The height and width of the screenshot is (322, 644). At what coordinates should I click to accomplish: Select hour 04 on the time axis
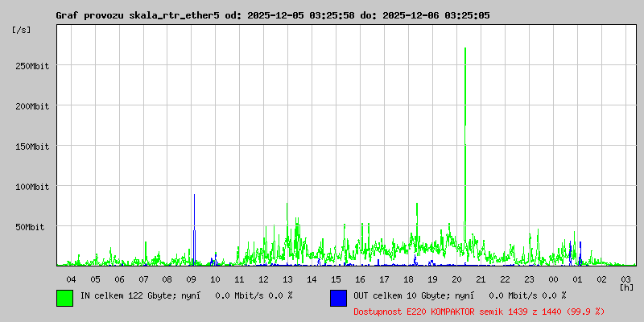point(71,279)
